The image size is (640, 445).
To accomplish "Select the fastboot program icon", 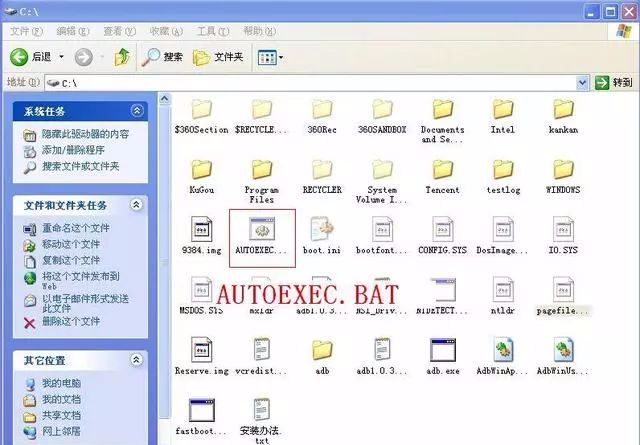I will coord(201,410).
